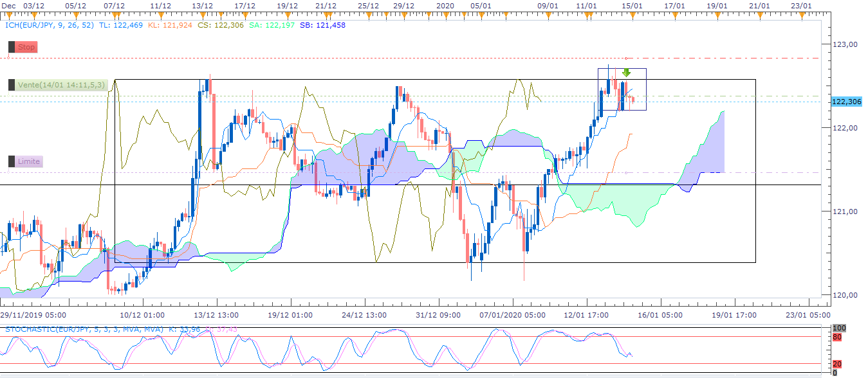This screenshot has height=378, width=868.
Task: Click the 24/12 13:00 time axis label
Action: point(364,315)
